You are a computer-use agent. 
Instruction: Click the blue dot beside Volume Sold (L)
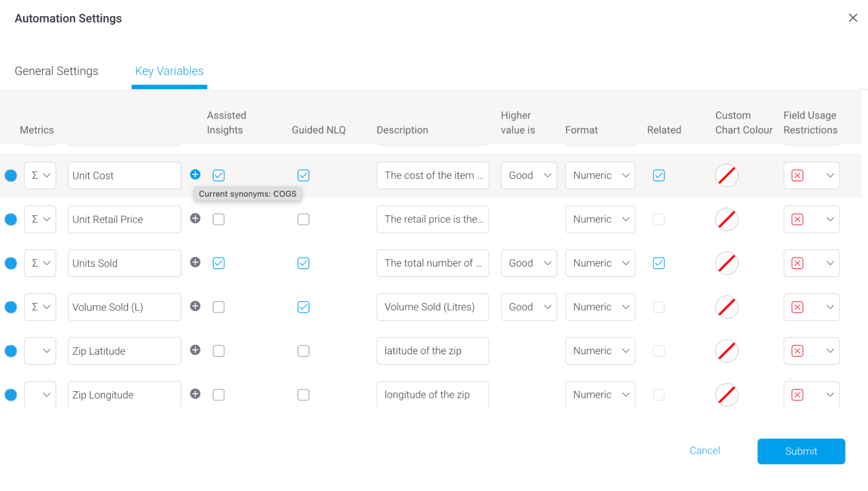click(11, 307)
